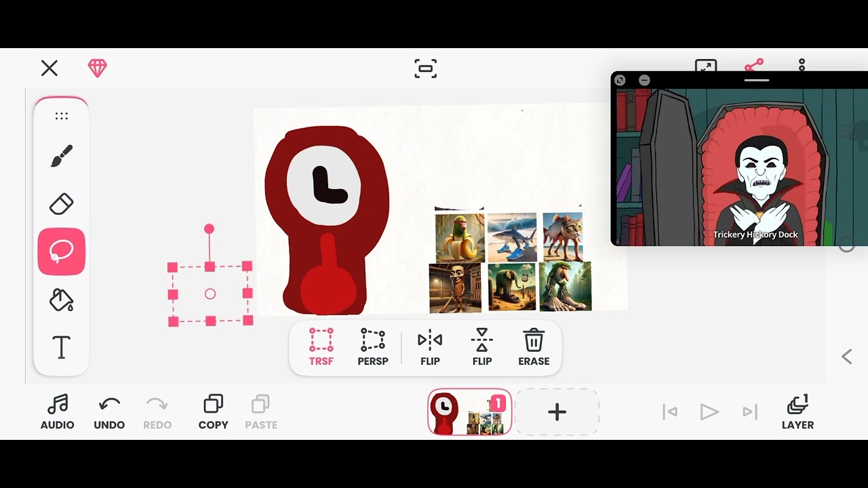This screenshot has width=868, height=488.
Task: Open the Audio panel
Action: [x=58, y=412]
